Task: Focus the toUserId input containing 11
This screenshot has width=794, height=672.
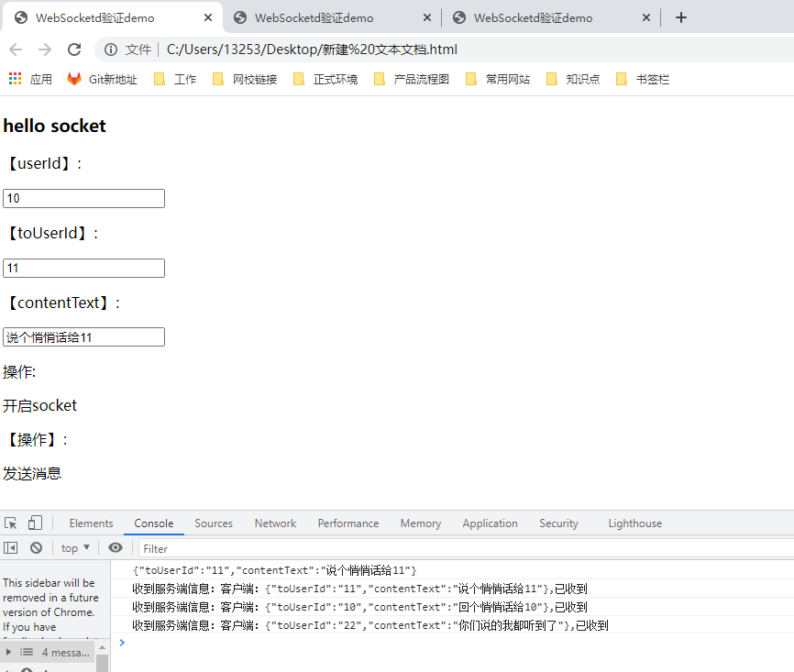Action: [83, 268]
